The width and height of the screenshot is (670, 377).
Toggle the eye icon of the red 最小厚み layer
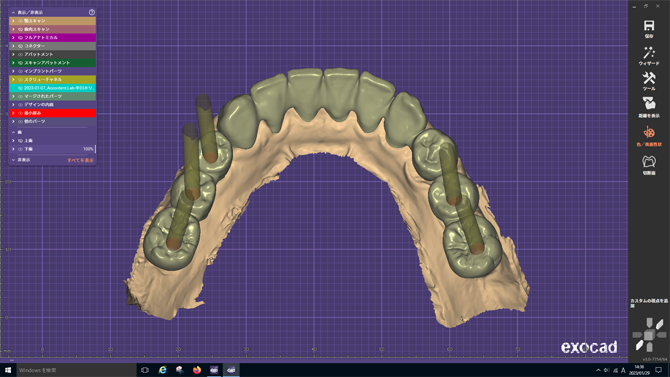coord(20,113)
